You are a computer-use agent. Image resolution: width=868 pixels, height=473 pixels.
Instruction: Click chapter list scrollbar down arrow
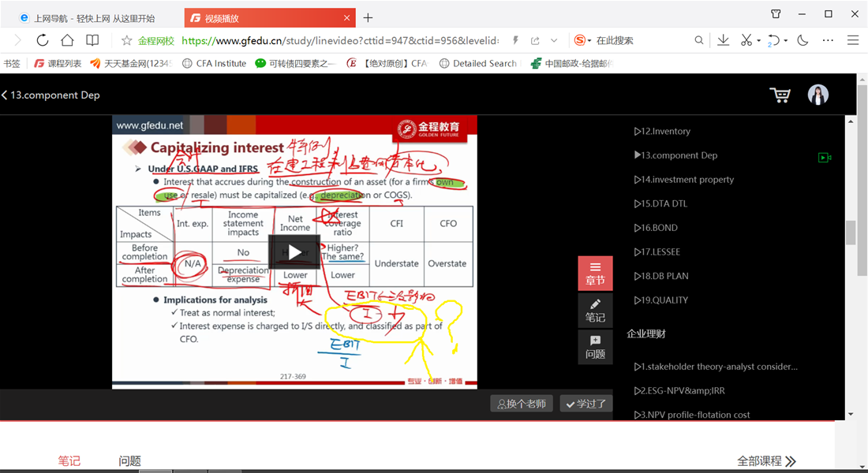click(x=851, y=414)
